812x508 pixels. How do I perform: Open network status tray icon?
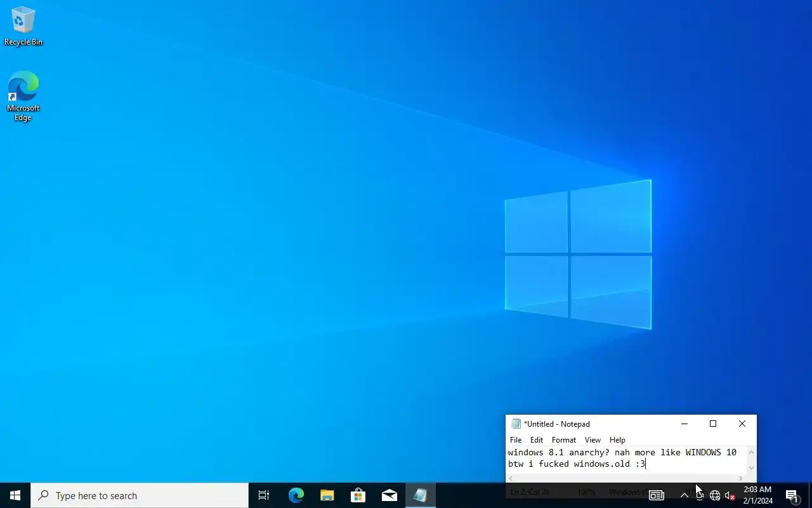(715, 496)
